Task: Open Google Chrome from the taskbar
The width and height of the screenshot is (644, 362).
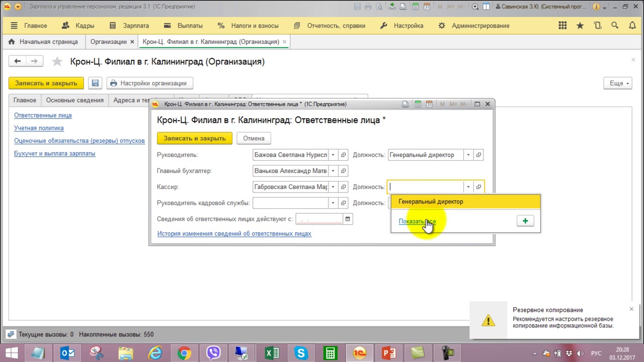Action: tap(184, 353)
